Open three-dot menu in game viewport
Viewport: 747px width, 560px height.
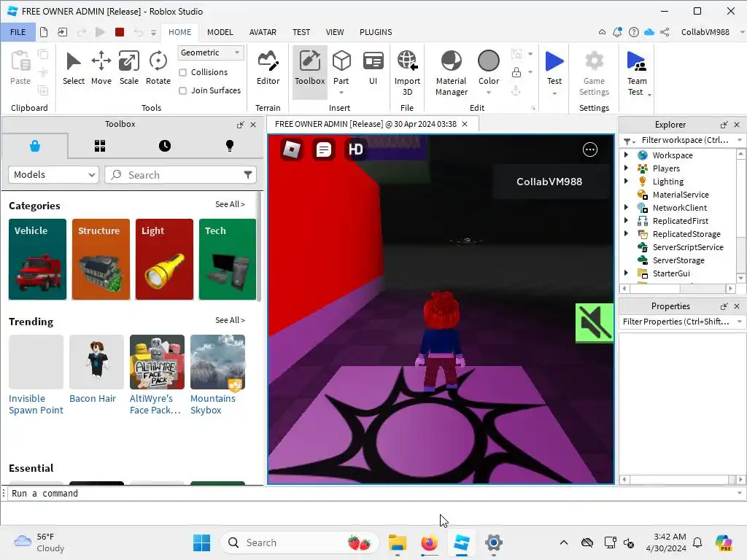coord(589,149)
